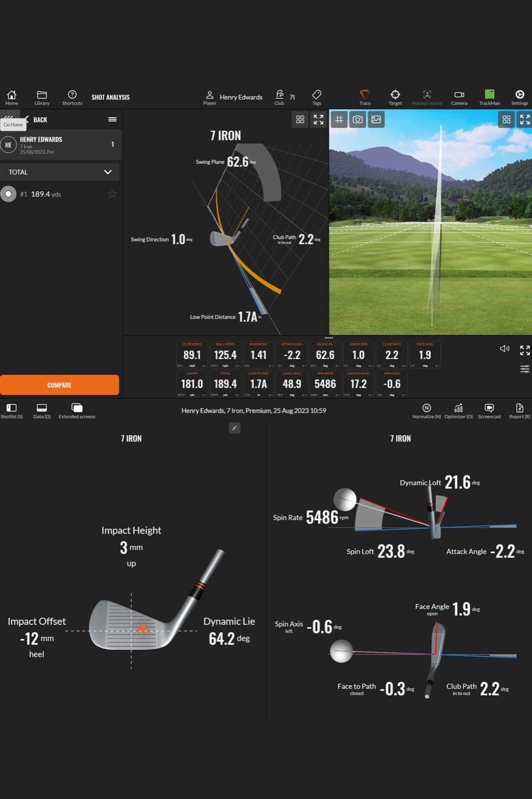
Task: Click the Face to Path -0.3 value
Action: [x=392, y=688]
